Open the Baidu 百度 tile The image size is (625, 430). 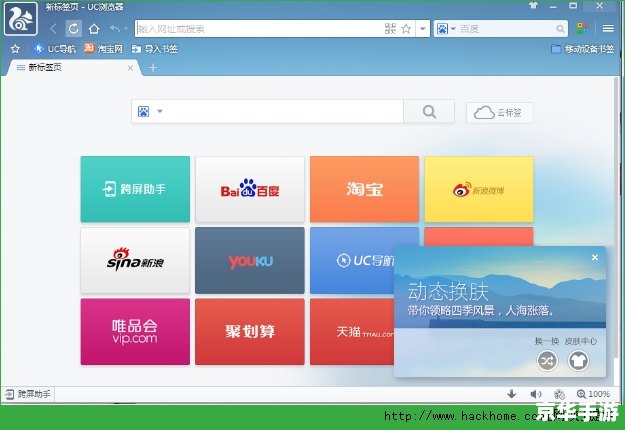tap(250, 189)
